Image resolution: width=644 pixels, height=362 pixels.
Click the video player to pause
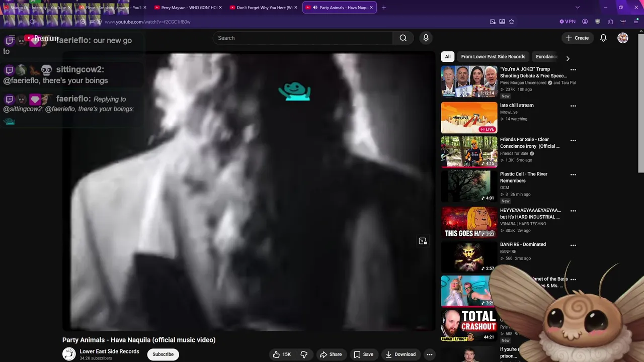[249, 191]
